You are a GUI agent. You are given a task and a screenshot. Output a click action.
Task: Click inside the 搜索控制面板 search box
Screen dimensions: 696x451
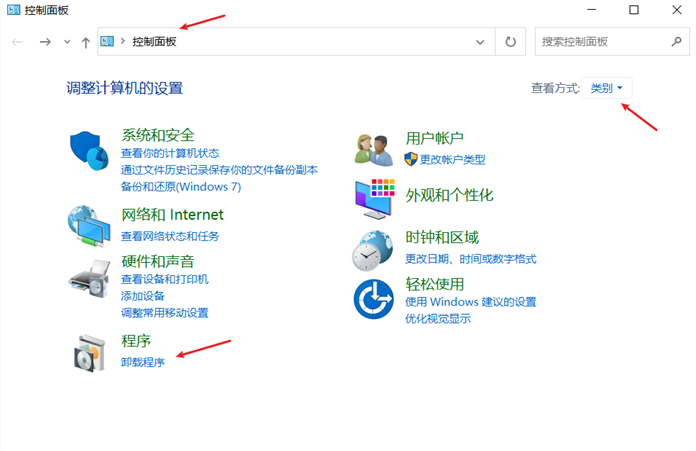click(600, 42)
